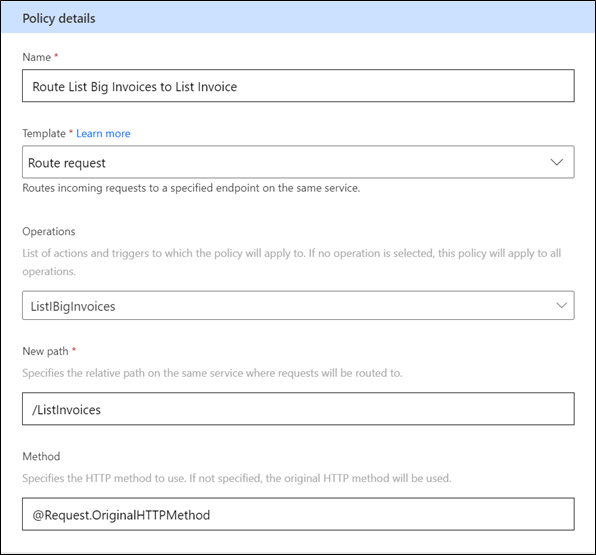Click the New path field label
This screenshot has width=596, height=555.
[45, 351]
